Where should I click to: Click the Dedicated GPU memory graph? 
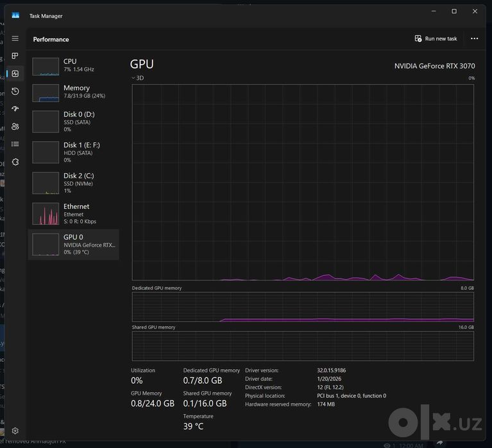(x=303, y=307)
